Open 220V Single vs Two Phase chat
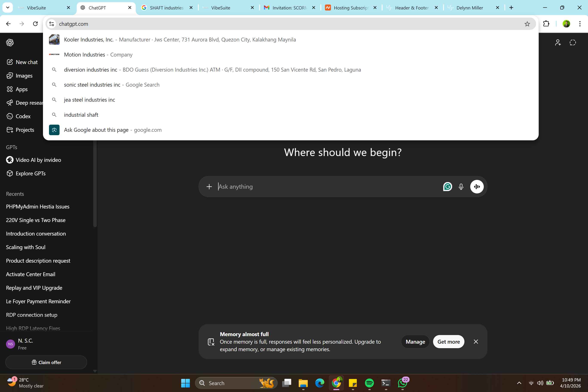Viewport: 588px width, 392px height. [35, 220]
